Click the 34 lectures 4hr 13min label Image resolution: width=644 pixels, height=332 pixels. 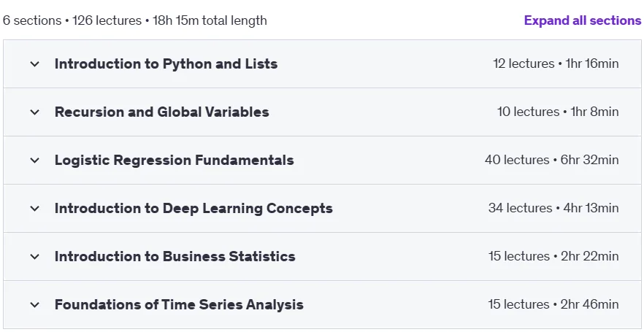point(553,209)
